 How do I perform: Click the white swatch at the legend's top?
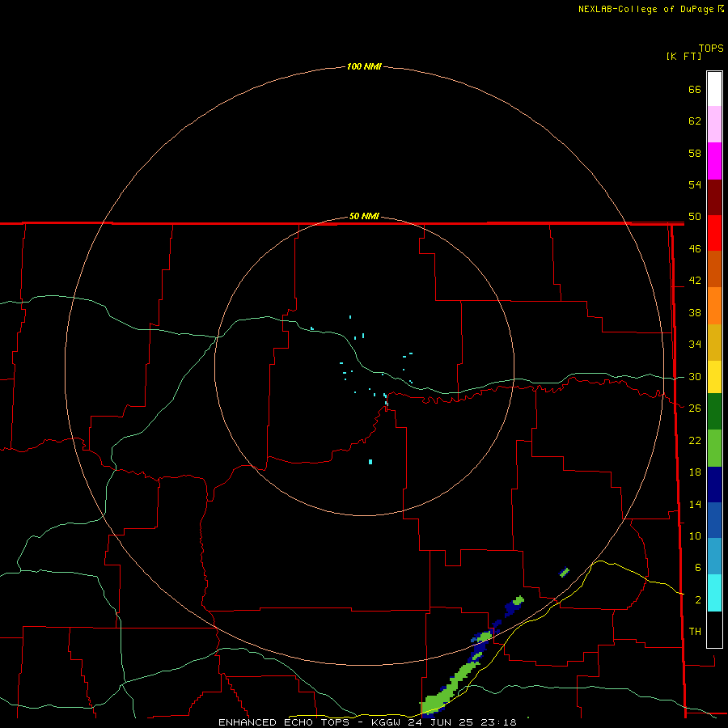[x=714, y=89]
